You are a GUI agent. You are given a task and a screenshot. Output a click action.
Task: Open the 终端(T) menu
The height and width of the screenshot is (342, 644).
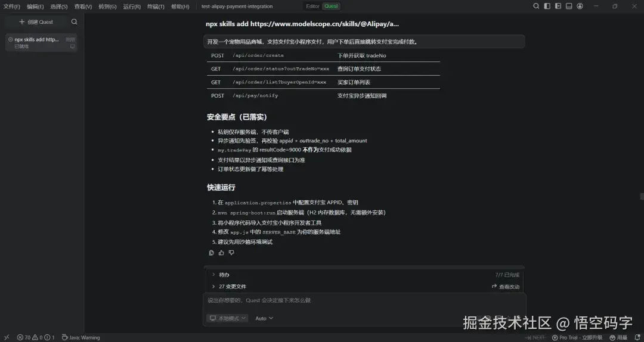[x=156, y=7]
